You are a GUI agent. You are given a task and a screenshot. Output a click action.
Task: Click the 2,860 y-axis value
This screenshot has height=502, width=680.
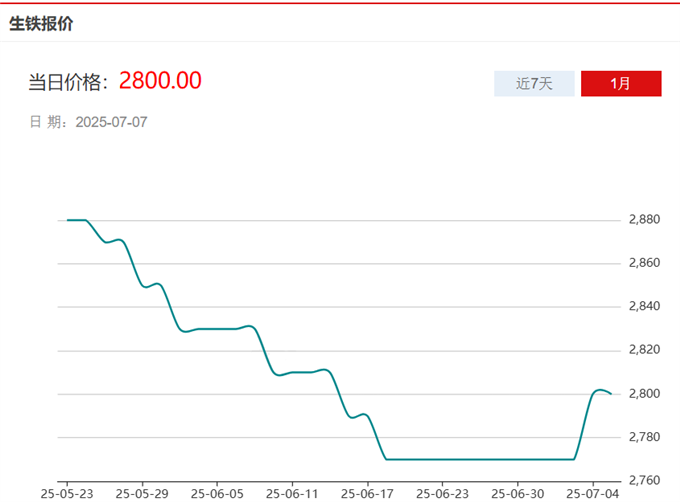pos(644,263)
